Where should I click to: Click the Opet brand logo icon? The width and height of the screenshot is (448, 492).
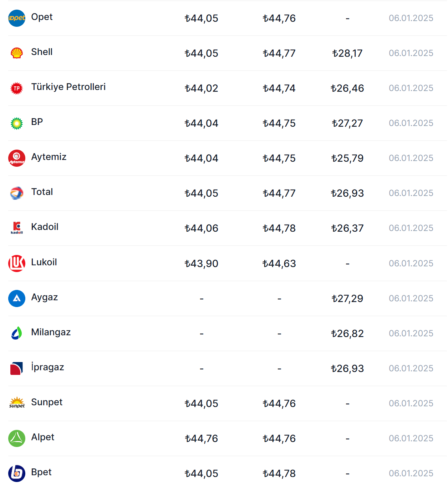pyautogui.click(x=17, y=18)
